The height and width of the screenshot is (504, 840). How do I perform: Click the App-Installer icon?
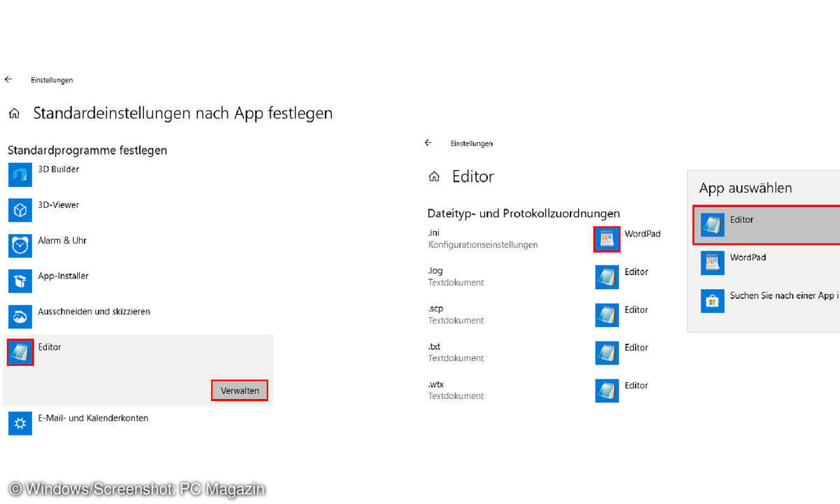pos(20,281)
